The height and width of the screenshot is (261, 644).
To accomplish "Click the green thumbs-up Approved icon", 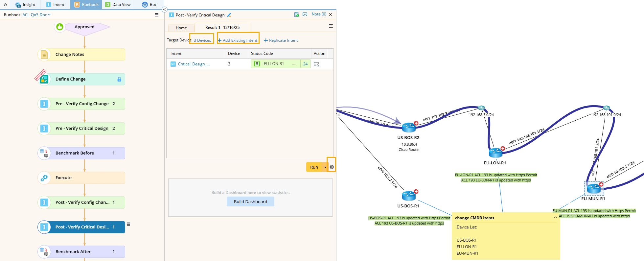I will point(60,27).
